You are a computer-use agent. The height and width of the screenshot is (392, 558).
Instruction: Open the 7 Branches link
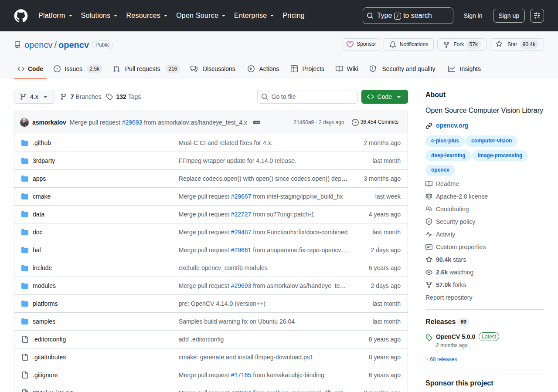coord(81,97)
